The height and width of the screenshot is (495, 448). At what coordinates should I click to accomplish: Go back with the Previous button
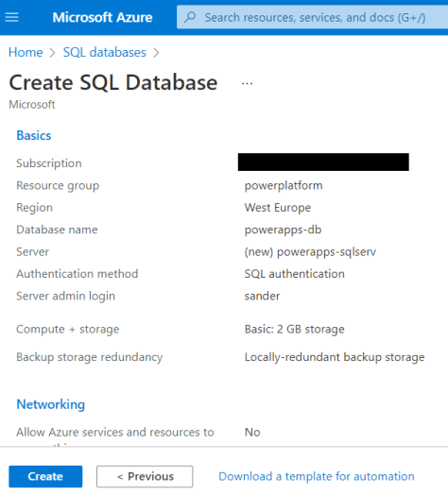point(145,476)
